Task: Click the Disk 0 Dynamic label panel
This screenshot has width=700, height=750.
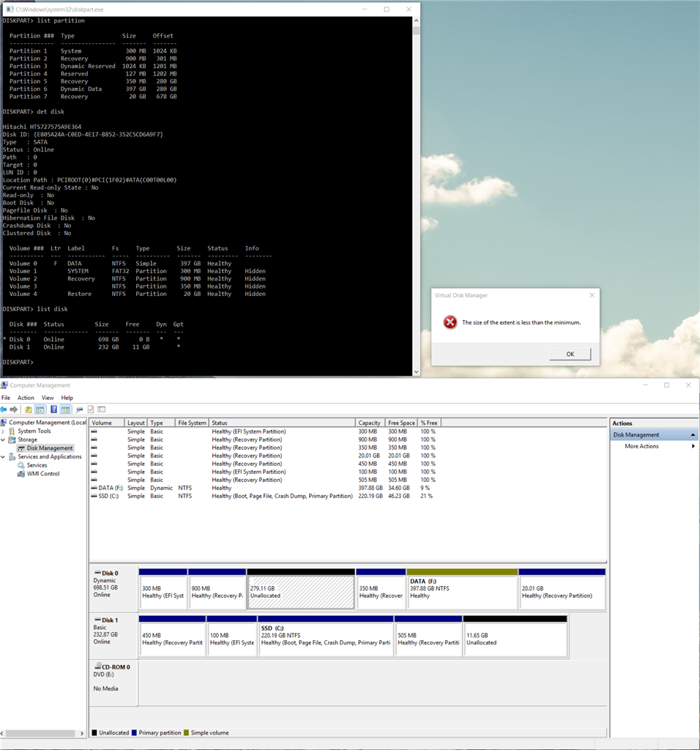Action: point(113,588)
